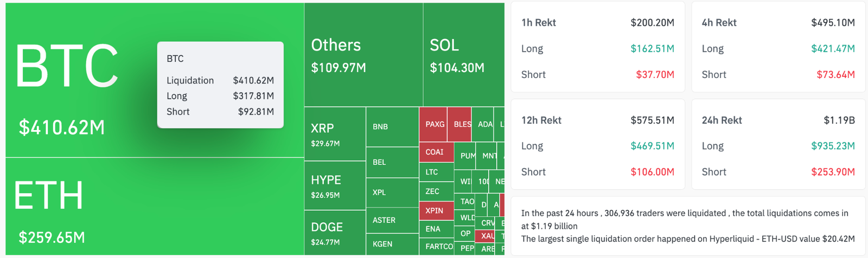Select the ETH heatmap block
Screen dimensions: 868x258
tap(155, 206)
